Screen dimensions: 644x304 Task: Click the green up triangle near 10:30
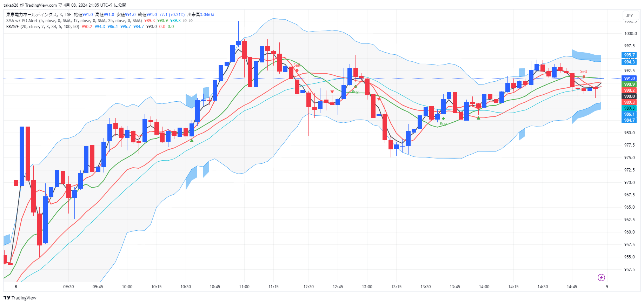(192, 140)
